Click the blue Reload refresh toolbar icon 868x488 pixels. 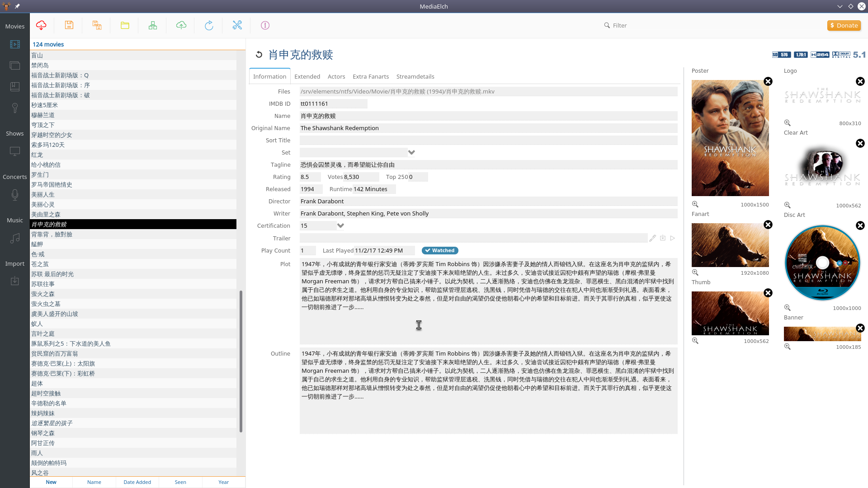pos(209,25)
